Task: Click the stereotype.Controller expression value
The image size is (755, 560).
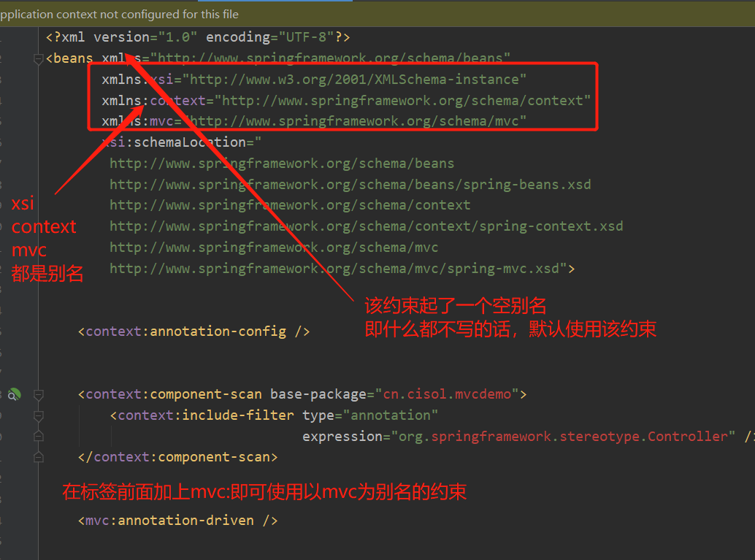Action: [x=563, y=437]
